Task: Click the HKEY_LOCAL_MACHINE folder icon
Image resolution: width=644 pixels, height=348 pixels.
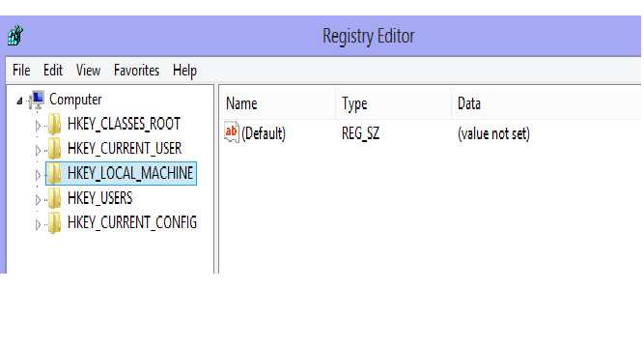Action: click(x=54, y=173)
